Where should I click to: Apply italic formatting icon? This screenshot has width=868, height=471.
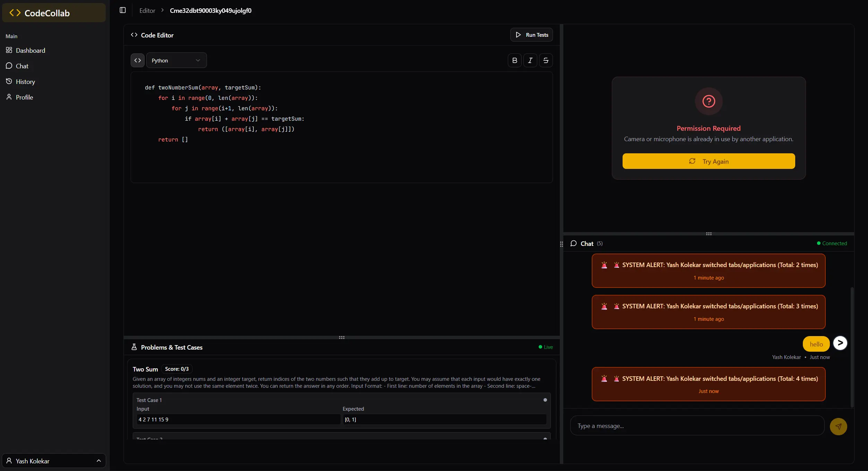tap(530, 60)
